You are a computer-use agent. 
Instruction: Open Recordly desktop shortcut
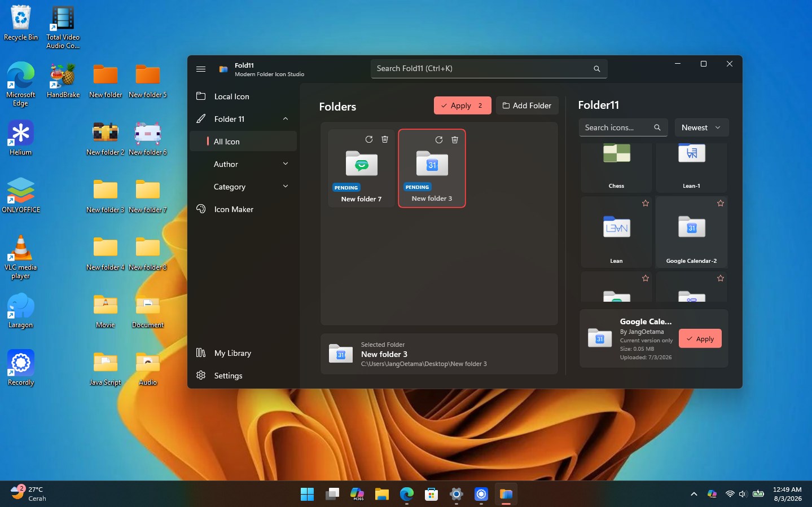click(21, 368)
